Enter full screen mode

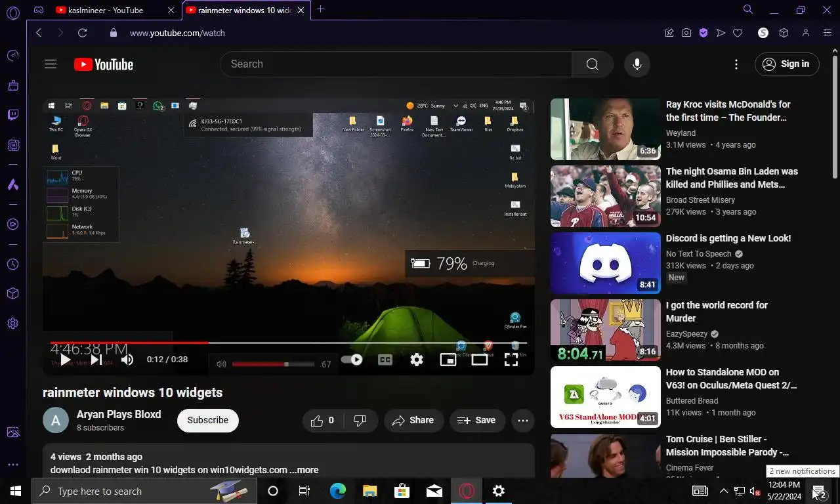[x=511, y=360]
